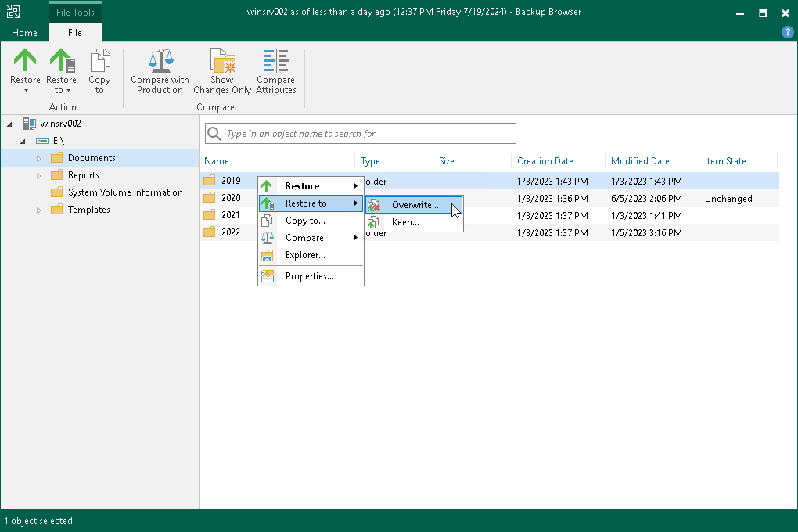The width and height of the screenshot is (798, 532).
Task: Toggle Show Changes Only in the ribbon
Action: [221, 69]
